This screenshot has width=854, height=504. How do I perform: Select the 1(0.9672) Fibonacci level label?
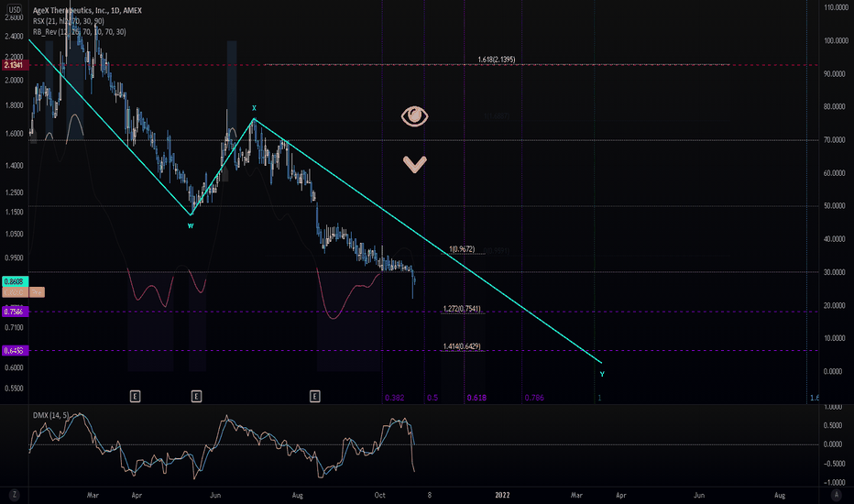click(x=462, y=249)
